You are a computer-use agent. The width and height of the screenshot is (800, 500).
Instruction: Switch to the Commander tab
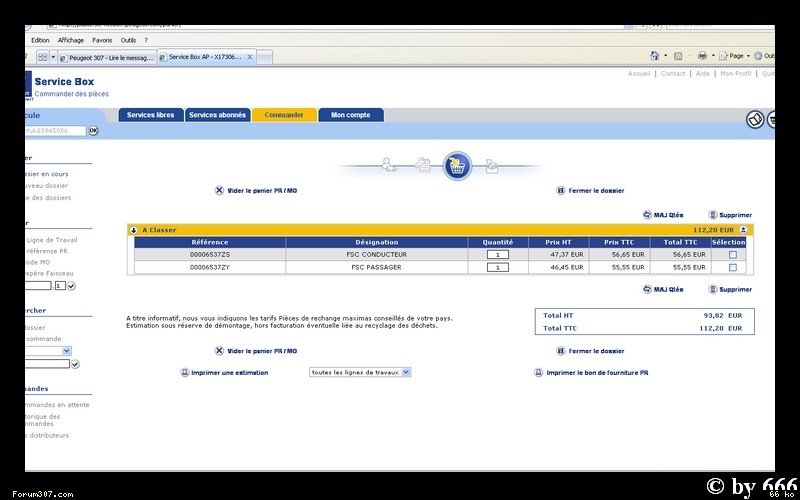point(284,115)
